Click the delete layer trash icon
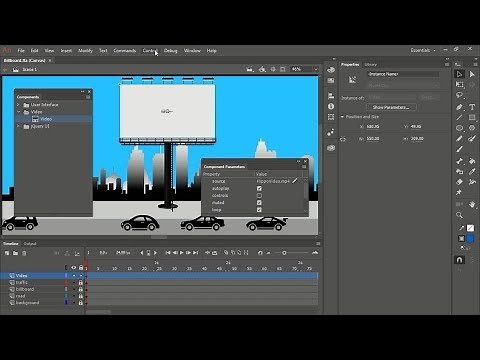This screenshot has height=360, width=480. 24,253
